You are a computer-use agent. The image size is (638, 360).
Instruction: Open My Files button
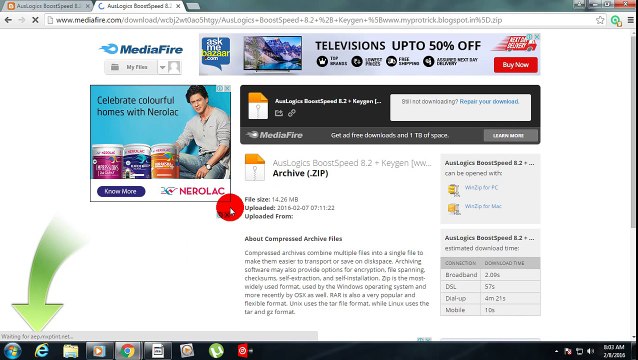click(131, 67)
